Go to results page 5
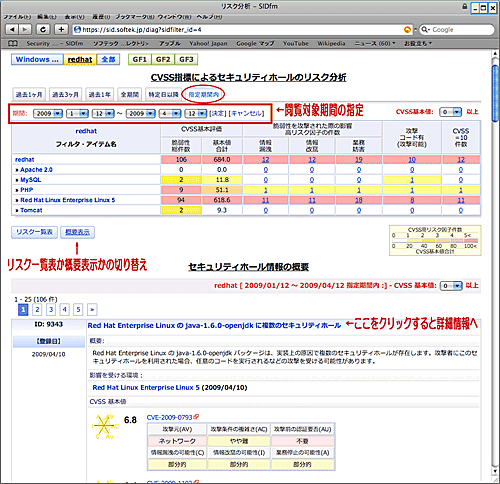The width and height of the screenshot is (500, 484). pyautogui.click(x=78, y=310)
